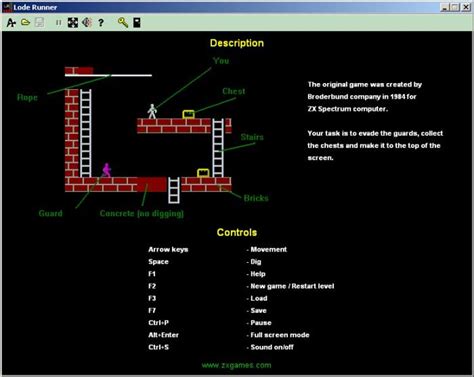This screenshot has width=474, height=377.
Task: Click the "Alt+Enter" key entry
Action: [x=163, y=335]
